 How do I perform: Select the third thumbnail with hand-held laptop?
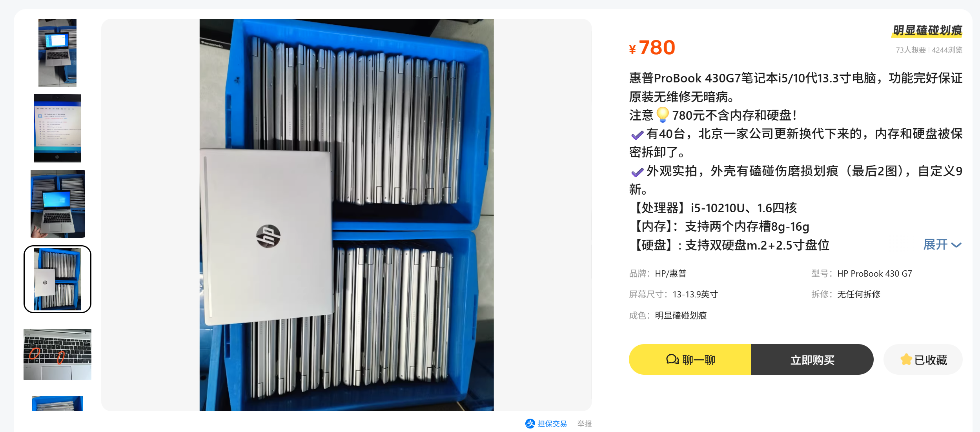(58, 204)
